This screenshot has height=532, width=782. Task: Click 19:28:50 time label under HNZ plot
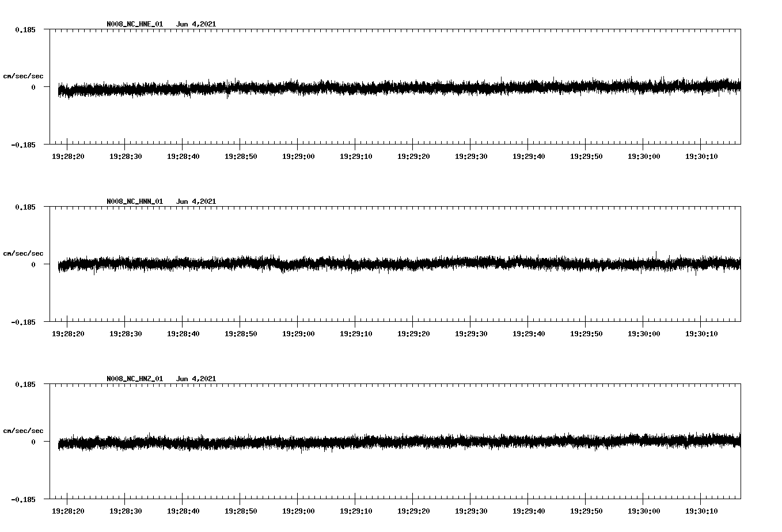click(240, 511)
